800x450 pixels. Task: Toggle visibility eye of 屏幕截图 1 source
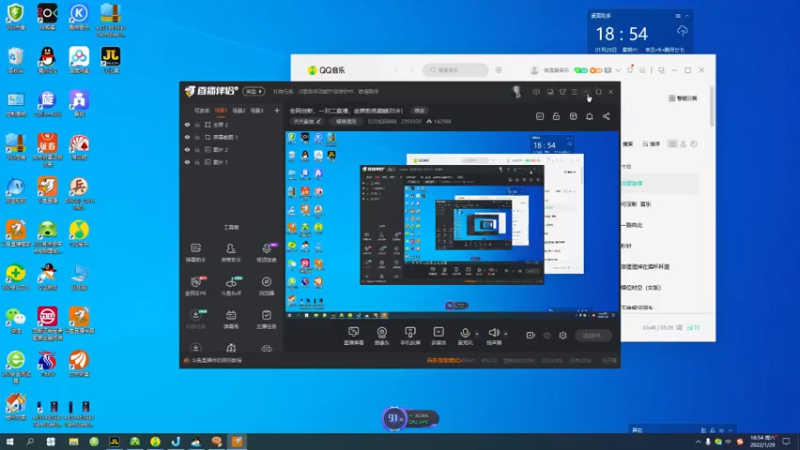(x=187, y=137)
